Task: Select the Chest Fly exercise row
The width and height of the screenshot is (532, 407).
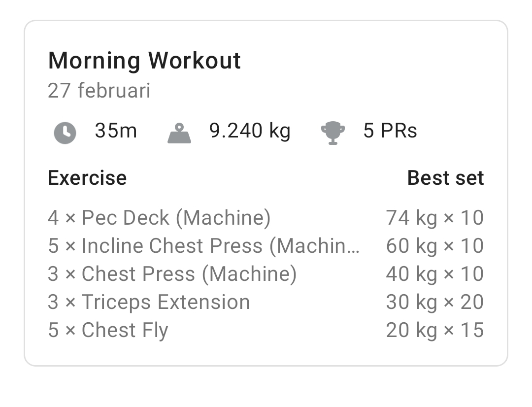Action: (x=108, y=330)
